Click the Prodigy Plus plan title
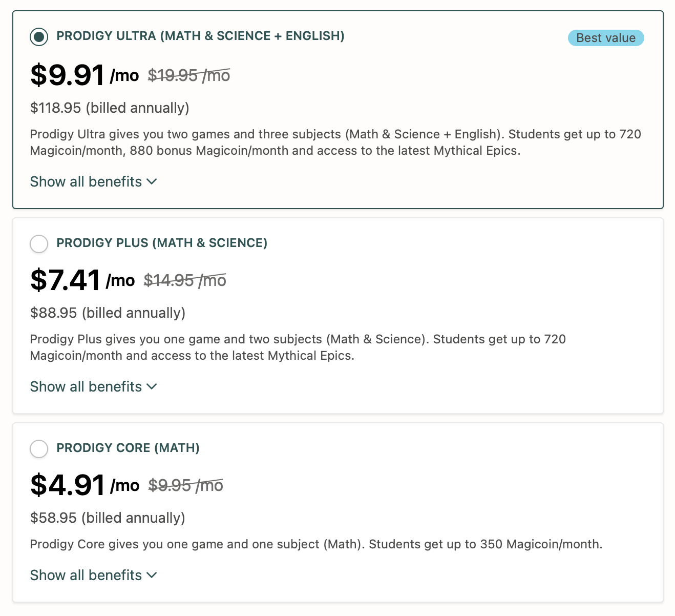675x616 pixels. pyautogui.click(x=162, y=243)
